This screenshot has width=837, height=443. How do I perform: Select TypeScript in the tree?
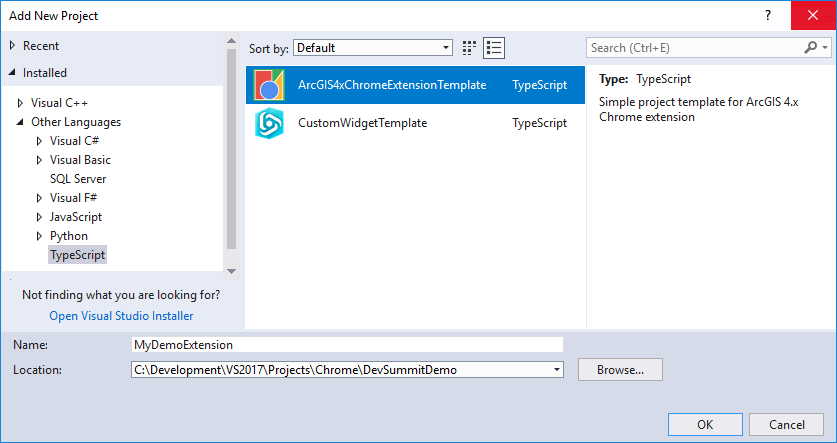click(x=78, y=255)
